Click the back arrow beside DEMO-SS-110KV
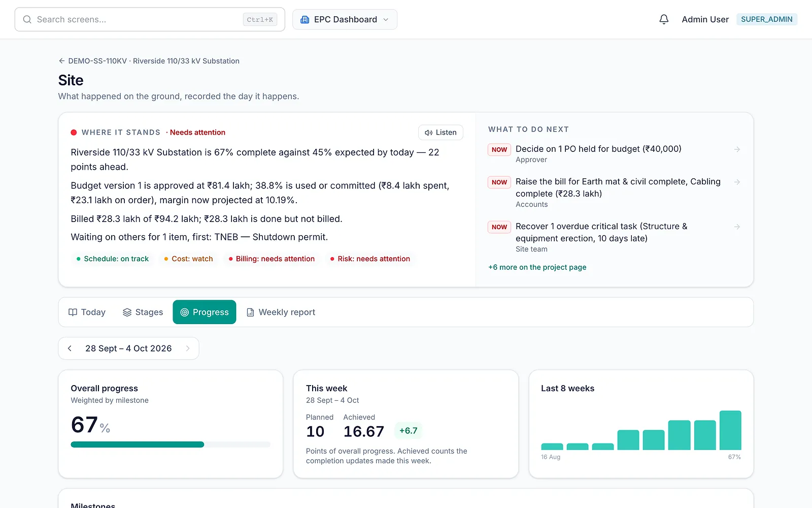This screenshot has height=508, width=812. click(x=62, y=61)
